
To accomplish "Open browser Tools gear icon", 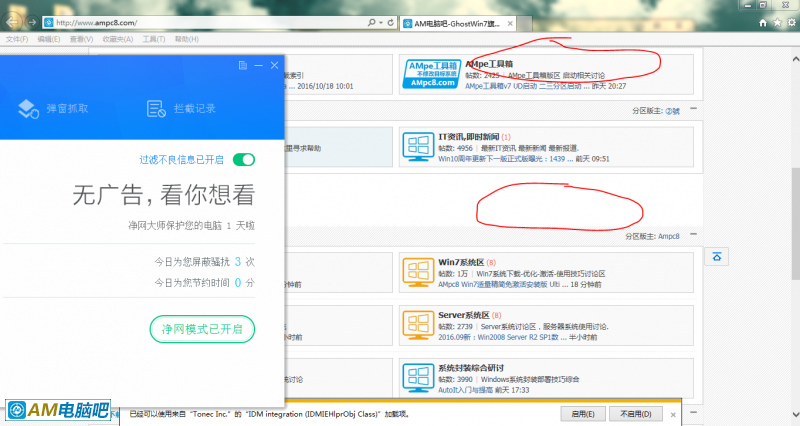I will click(791, 22).
